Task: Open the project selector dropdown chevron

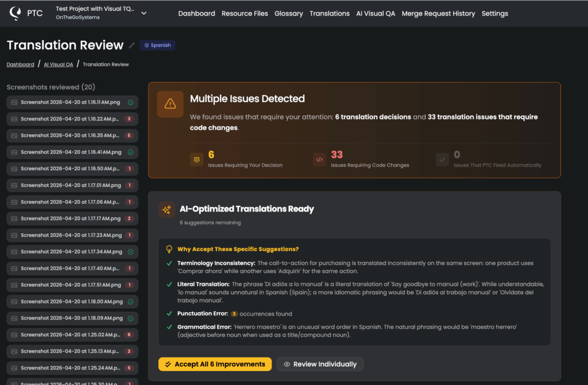Action: (144, 13)
